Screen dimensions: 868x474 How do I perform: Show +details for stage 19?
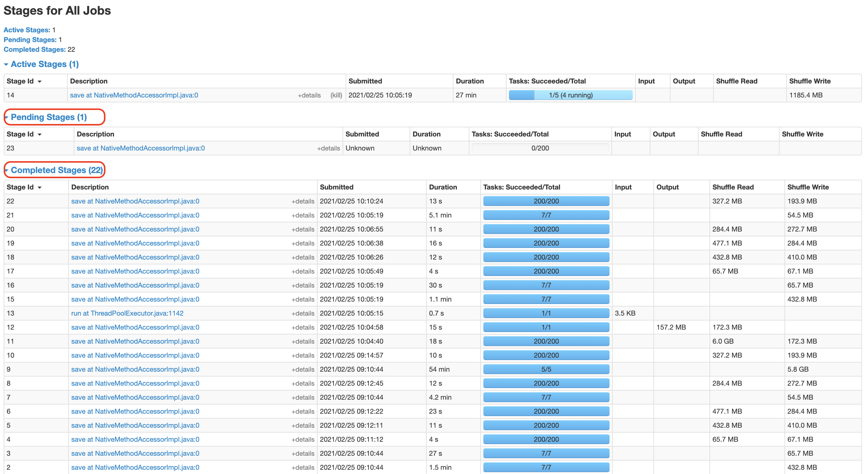[x=303, y=243]
